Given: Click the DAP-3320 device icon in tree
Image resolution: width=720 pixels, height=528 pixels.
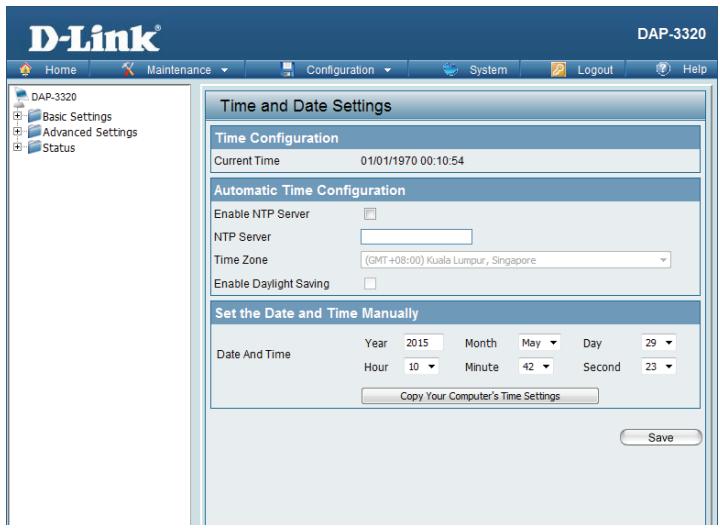Looking at the screenshot, I should coord(21,96).
